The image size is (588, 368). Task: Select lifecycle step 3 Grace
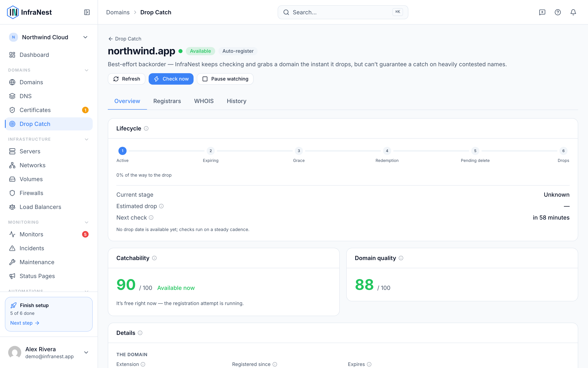299,151
